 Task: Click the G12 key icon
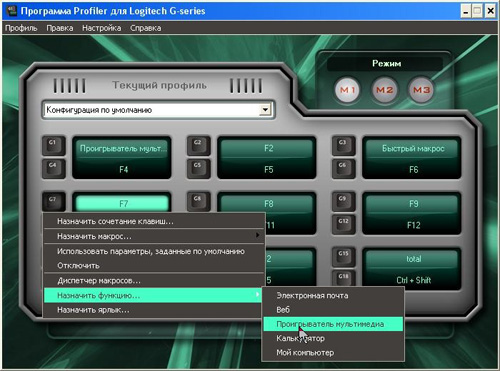(343, 224)
